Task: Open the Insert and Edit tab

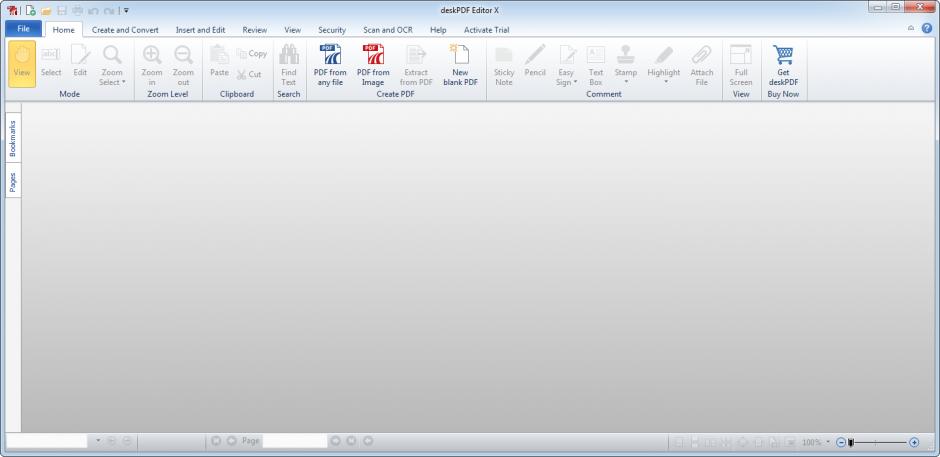Action: coord(200,29)
